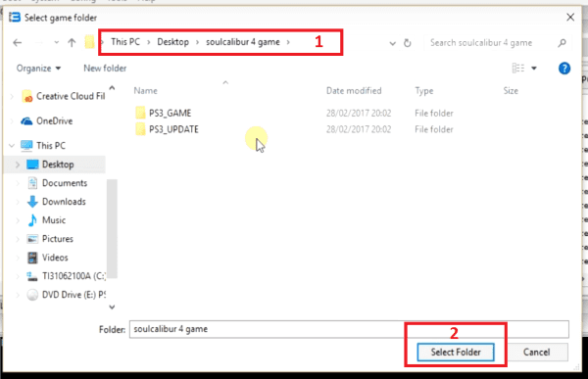Click sidebar scroll-down arrow

tap(112, 308)
